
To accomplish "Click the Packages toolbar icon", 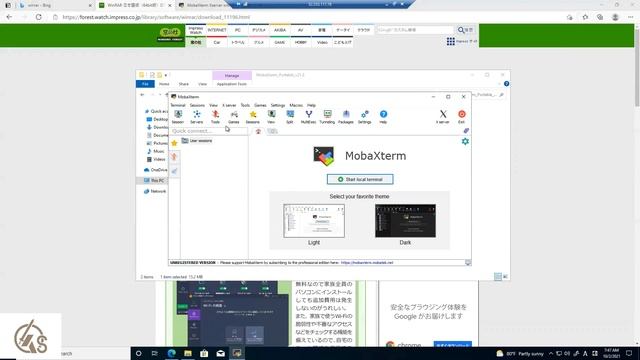I will (x=346, y=117).
